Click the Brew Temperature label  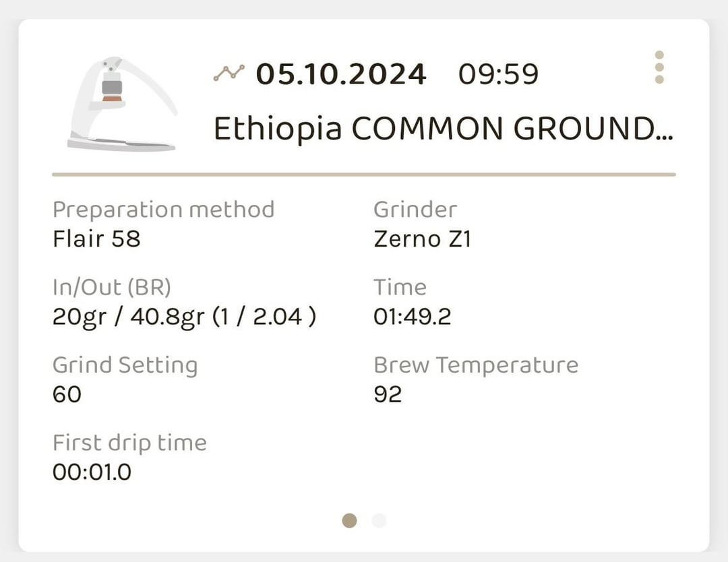476,365
